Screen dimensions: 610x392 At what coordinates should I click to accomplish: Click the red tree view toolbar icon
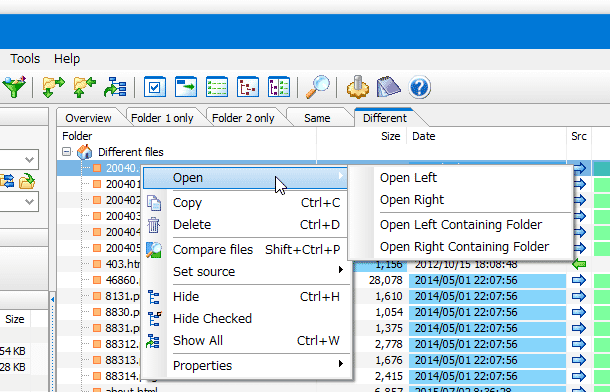click(248, 87)
